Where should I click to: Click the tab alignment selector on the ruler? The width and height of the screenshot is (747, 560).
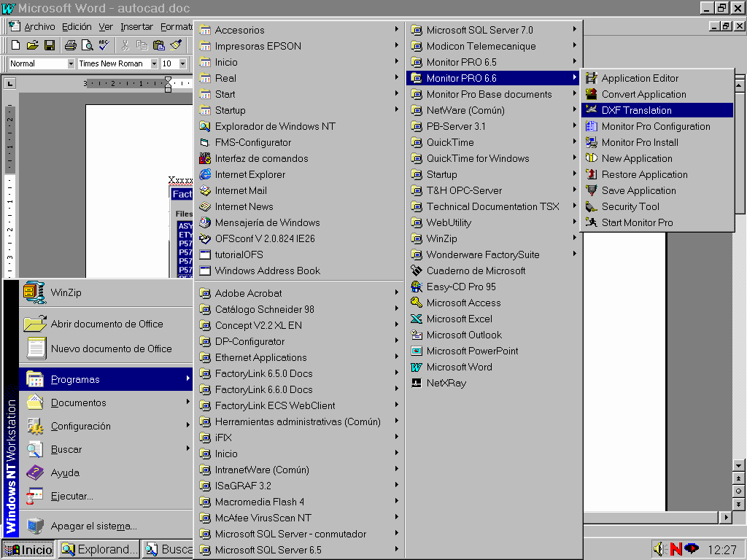9,84
